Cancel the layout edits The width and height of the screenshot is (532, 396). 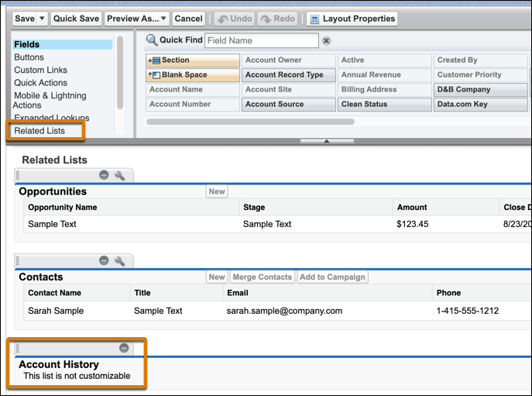188,19
